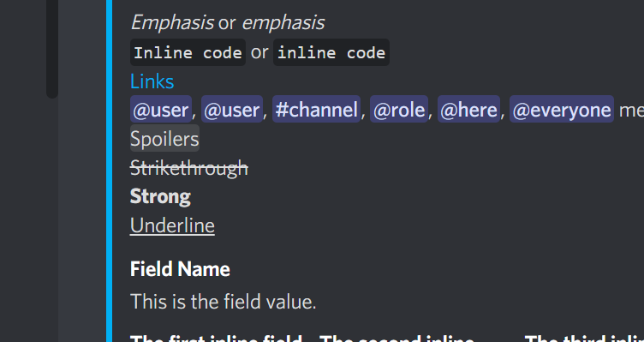Click the lowercase italic emphasis text
Viewport: 644px width, 342px height.
[283, 22]
